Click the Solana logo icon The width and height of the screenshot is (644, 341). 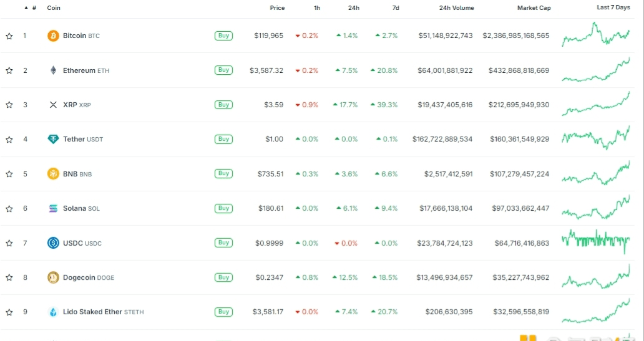pos(54,208)
